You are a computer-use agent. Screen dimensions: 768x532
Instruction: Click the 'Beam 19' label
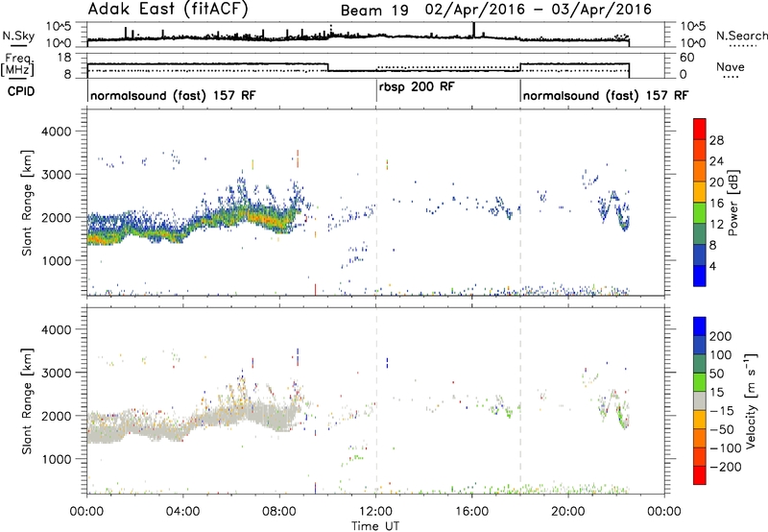(374, 11)
